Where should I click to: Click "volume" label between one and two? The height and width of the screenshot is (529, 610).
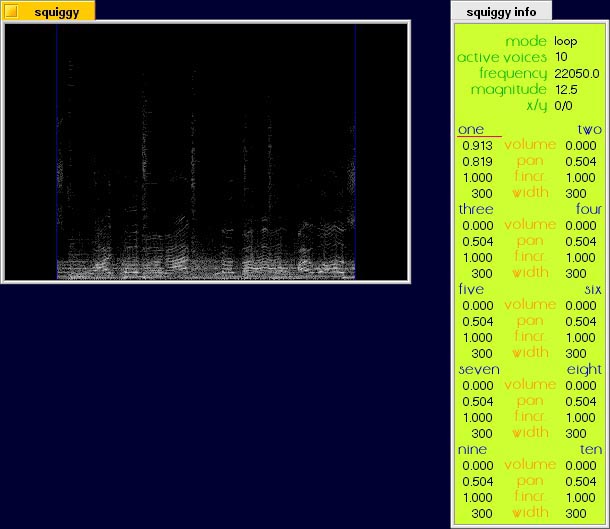coord(530,145)
